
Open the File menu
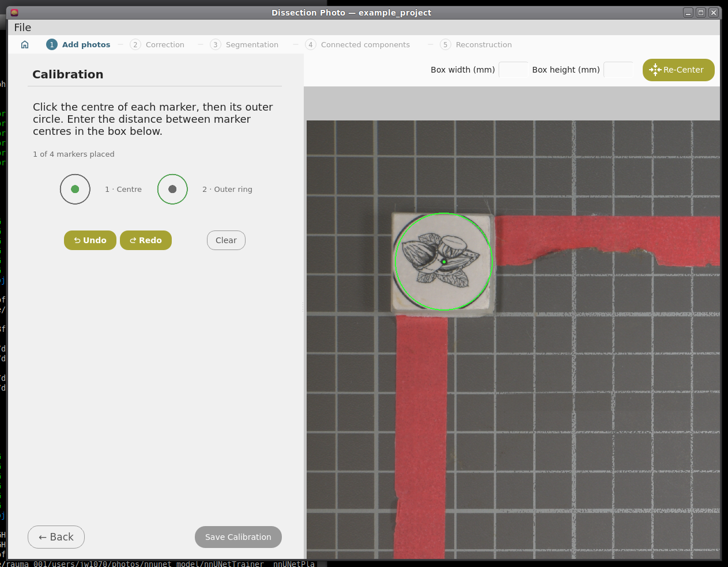click(x=22, y=28)
